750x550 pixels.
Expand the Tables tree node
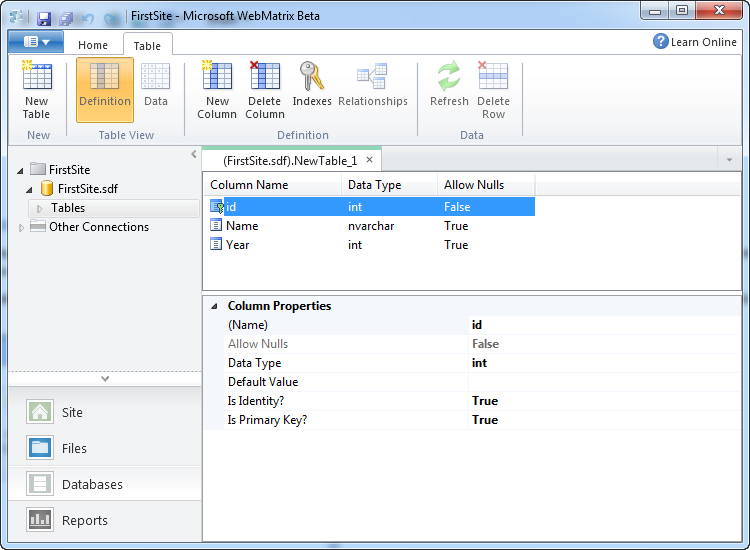click(x=40, y=208)
